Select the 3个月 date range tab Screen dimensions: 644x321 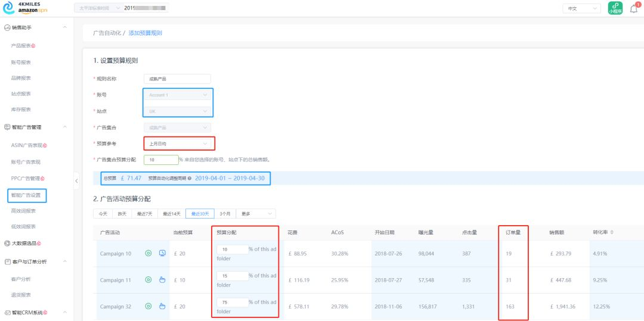tap(225, 214)
